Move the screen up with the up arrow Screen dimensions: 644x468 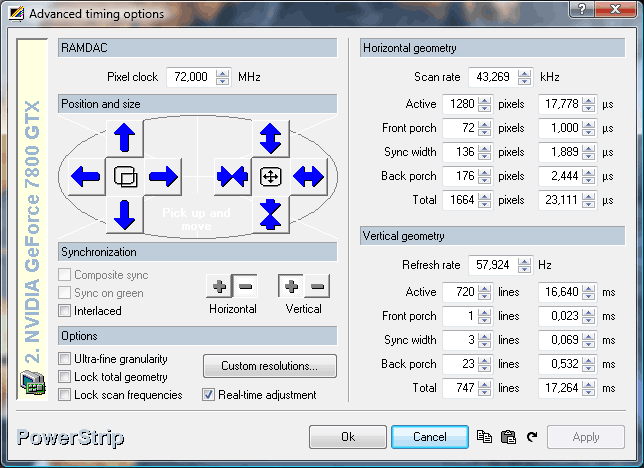(125, 138)
